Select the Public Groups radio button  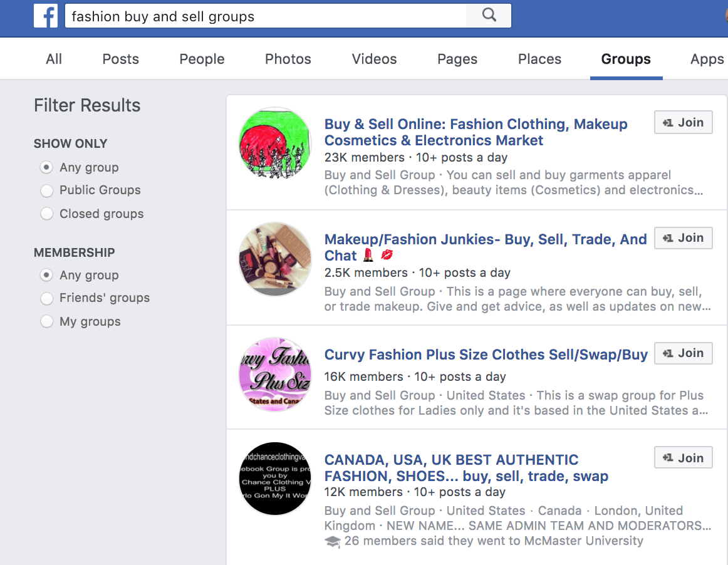pyautogui.click(x=47, y=190)
